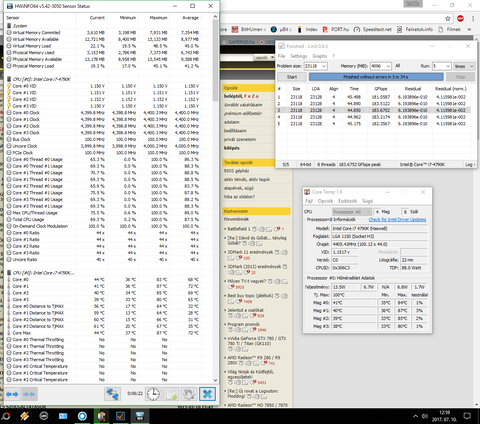480x424 pixels.
Task: Click 'Log' in LinX status bar
Action: [x=469, y=164]
